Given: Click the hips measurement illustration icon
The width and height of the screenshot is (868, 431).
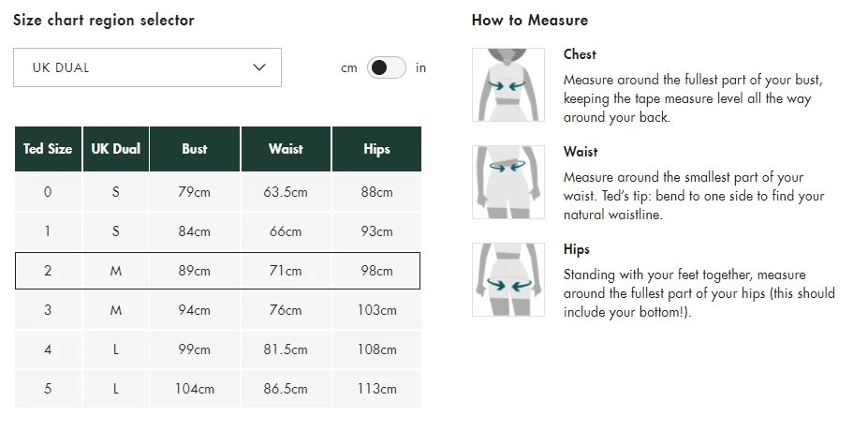Looking at the screenshot, I should click(x=508, y=279).
